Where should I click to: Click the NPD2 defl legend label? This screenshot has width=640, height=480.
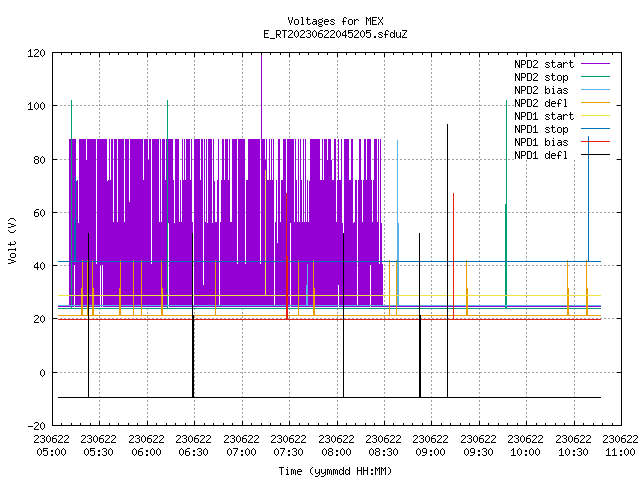[x=541, y=103]
